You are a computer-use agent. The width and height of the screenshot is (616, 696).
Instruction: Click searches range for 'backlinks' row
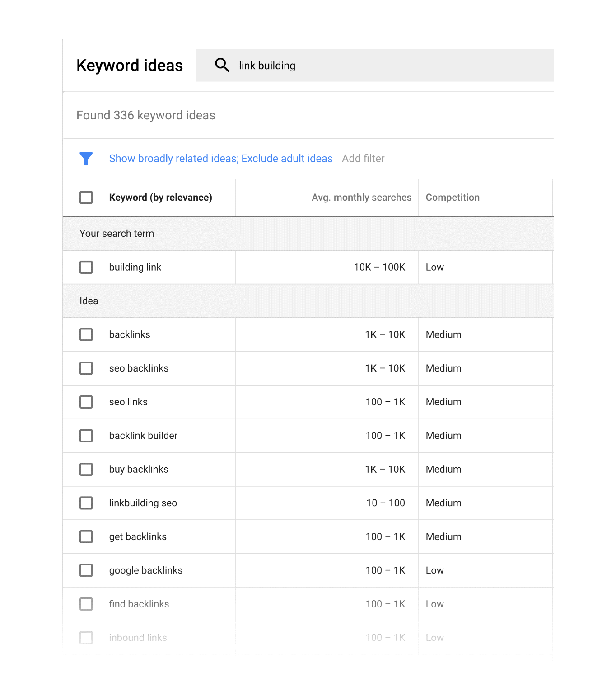coord(385,334)
